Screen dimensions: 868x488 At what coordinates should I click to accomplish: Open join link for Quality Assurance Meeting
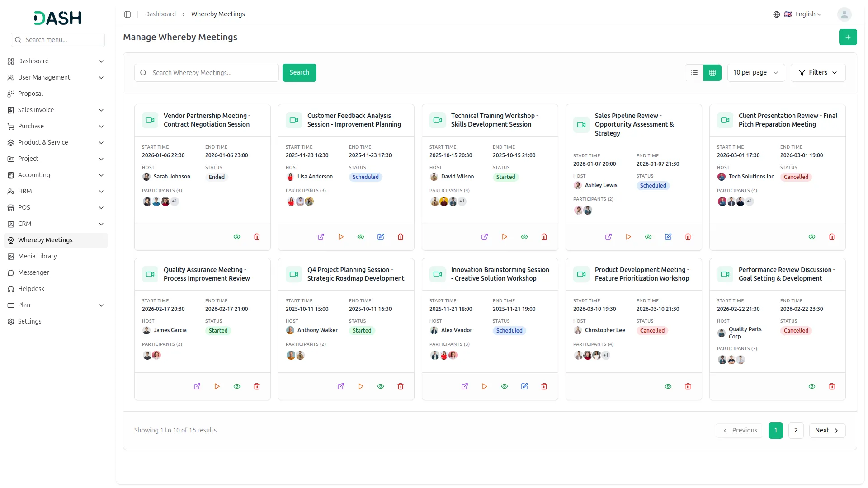coord(197,386)
